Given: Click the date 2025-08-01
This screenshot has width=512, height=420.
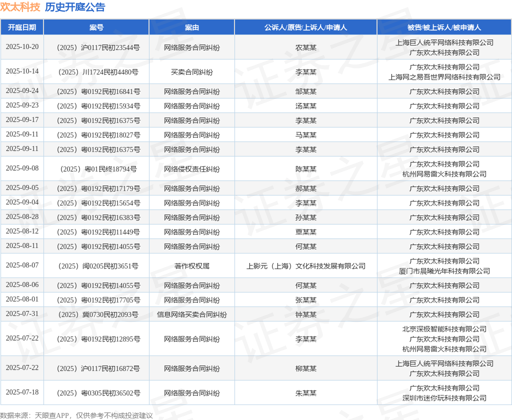Looking at the screenshot, I should (x=22, y=299).
